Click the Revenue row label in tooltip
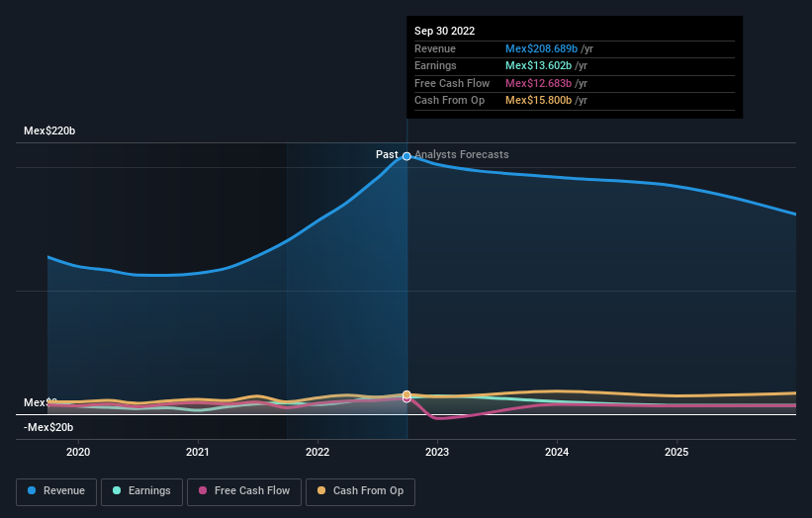This screenshot has width=812, height=518. pyautogui.click(x=435, y=48)
